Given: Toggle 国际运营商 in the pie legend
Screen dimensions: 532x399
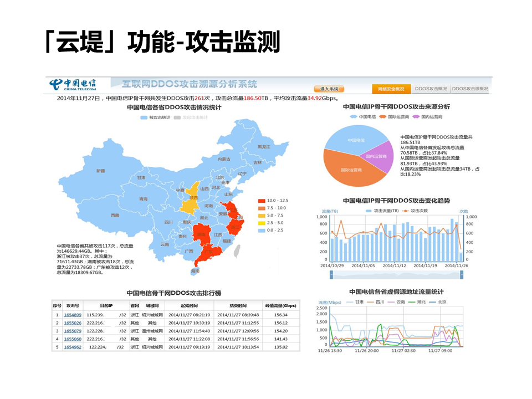Looking at the screenshot, I should coord(394,117).
